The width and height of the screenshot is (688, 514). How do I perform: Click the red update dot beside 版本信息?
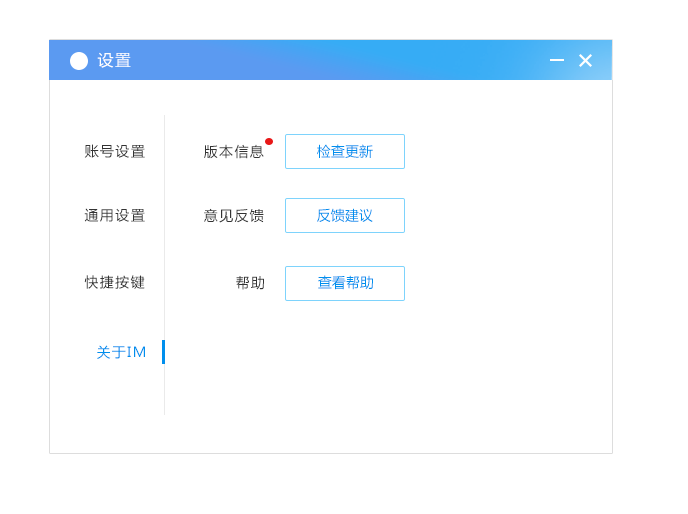[269, 141]
